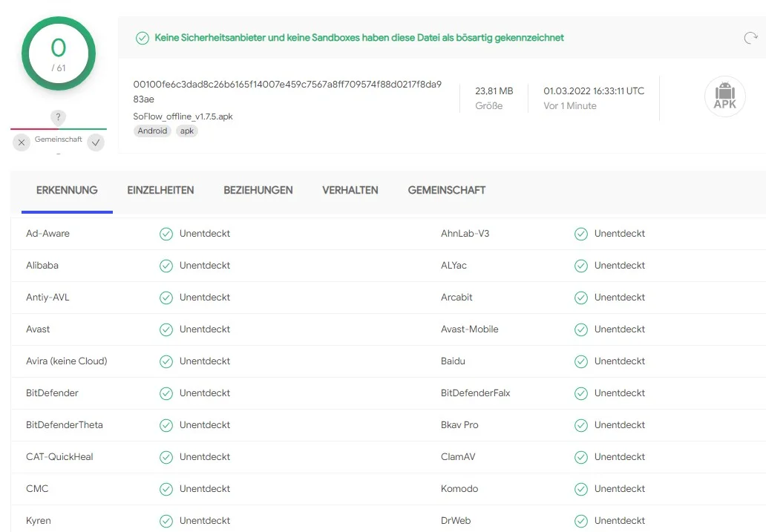Click the check icon in DrWeb row
766x532 pixels.
click(x=581, y=522)
